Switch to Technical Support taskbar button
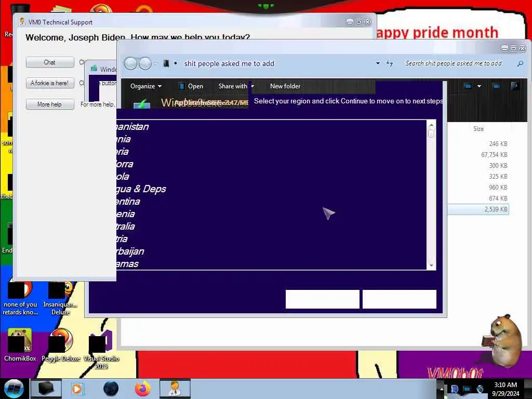Viewport: 532px width, 399px height. 175,389
